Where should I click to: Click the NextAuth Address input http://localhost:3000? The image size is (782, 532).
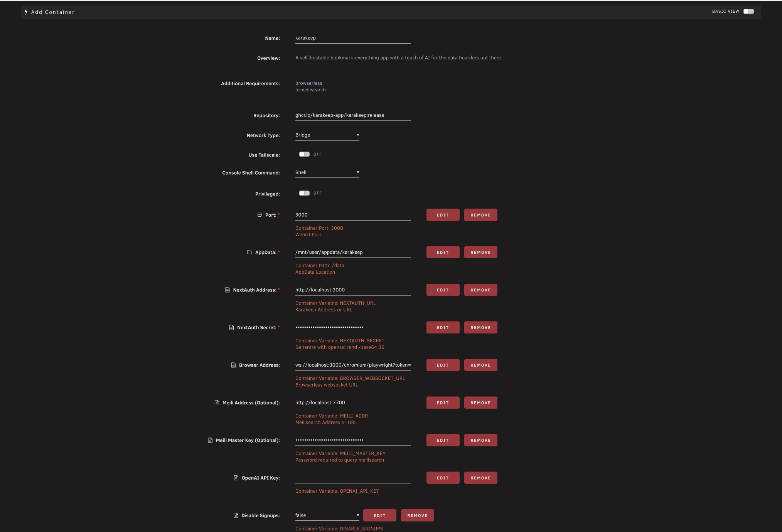353,290
